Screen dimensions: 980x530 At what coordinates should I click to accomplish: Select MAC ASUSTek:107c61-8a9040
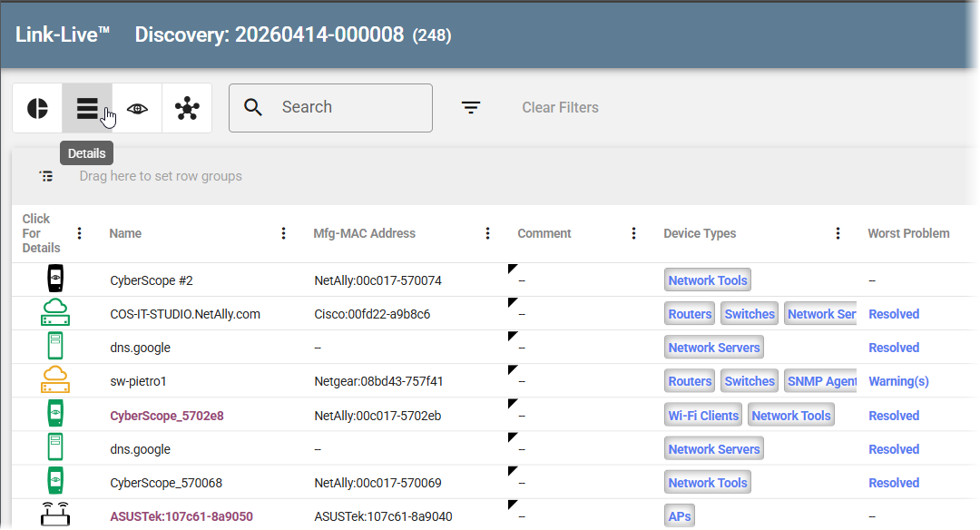tap(383, 516)
